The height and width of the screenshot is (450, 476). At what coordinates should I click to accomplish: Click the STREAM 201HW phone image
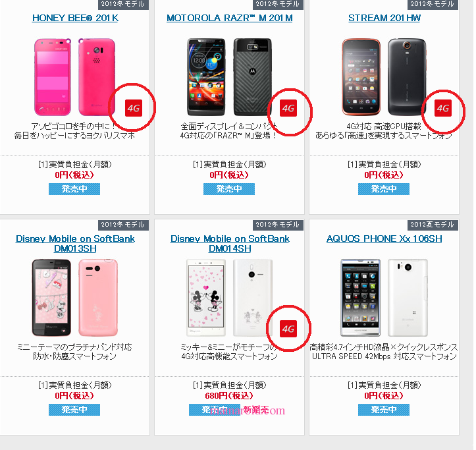tap(384, 77)
